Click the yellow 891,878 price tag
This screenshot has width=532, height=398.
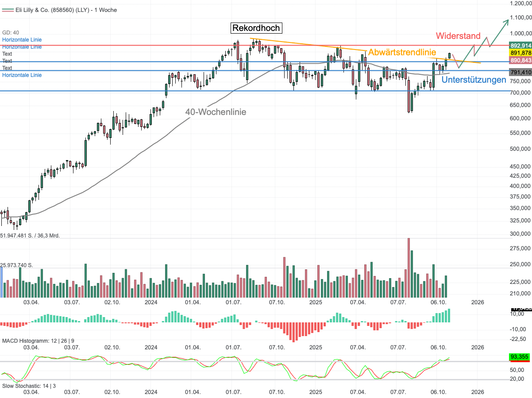(520, 53)
